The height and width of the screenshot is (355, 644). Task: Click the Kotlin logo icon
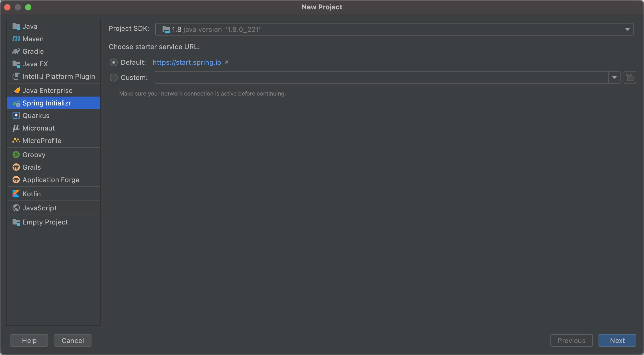(x=16, y=194)
